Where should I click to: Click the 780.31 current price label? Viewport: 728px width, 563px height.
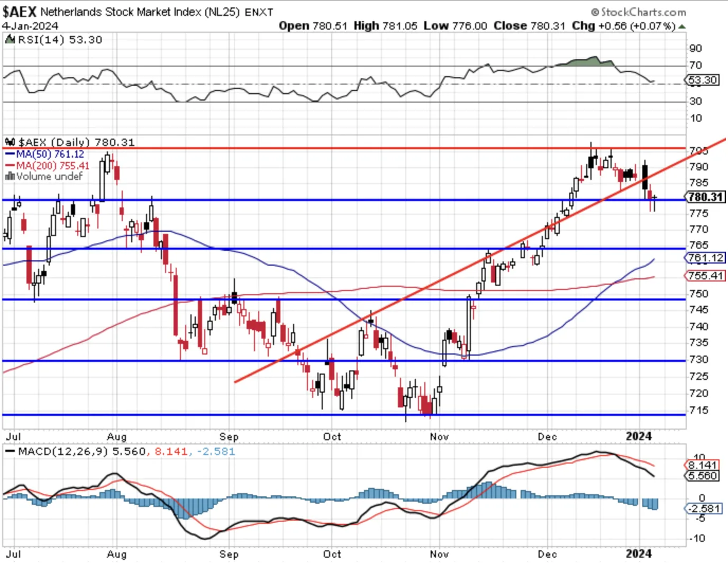(x=705, y=197)
